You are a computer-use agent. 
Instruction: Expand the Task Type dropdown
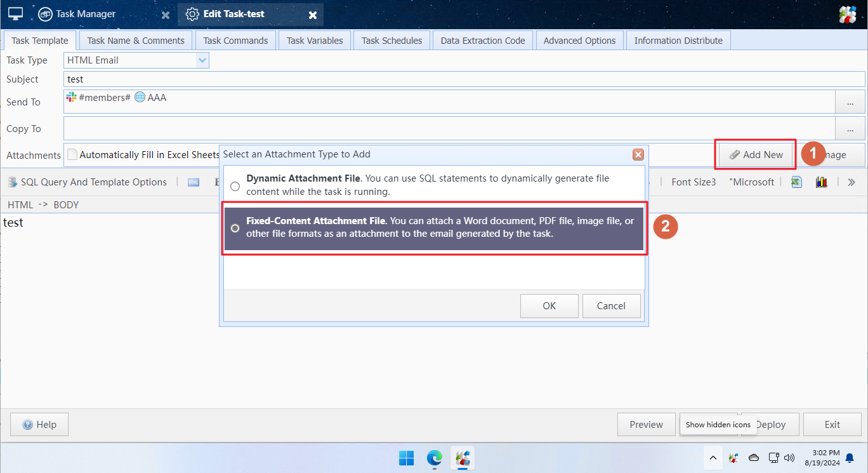(202, 60)
